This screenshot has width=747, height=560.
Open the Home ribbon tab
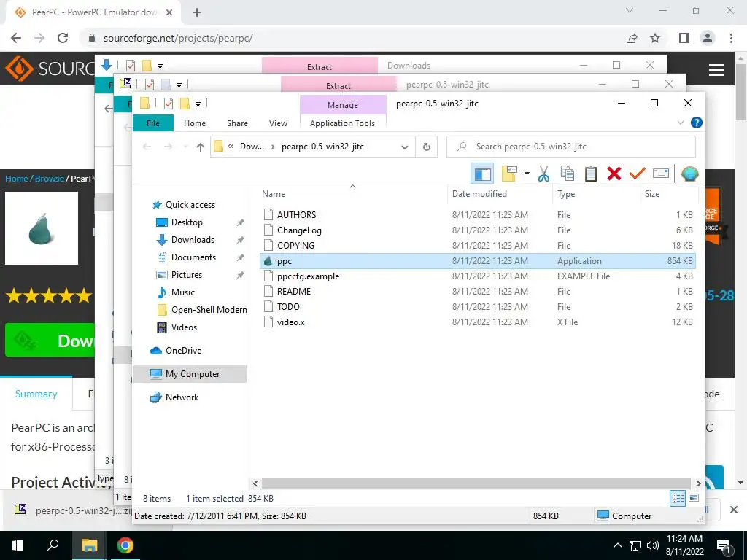(194, 123)
